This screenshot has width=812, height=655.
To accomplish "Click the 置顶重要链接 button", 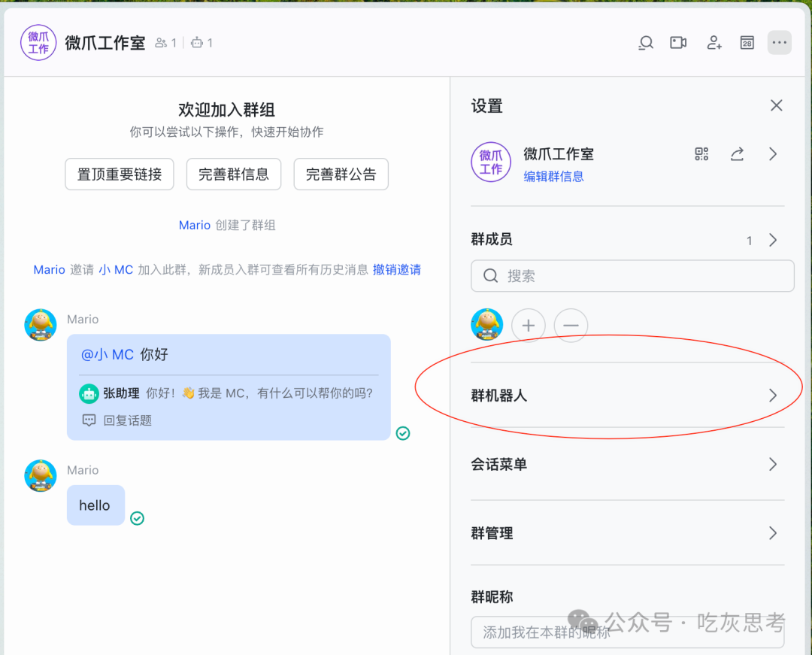I will (119, 174).
